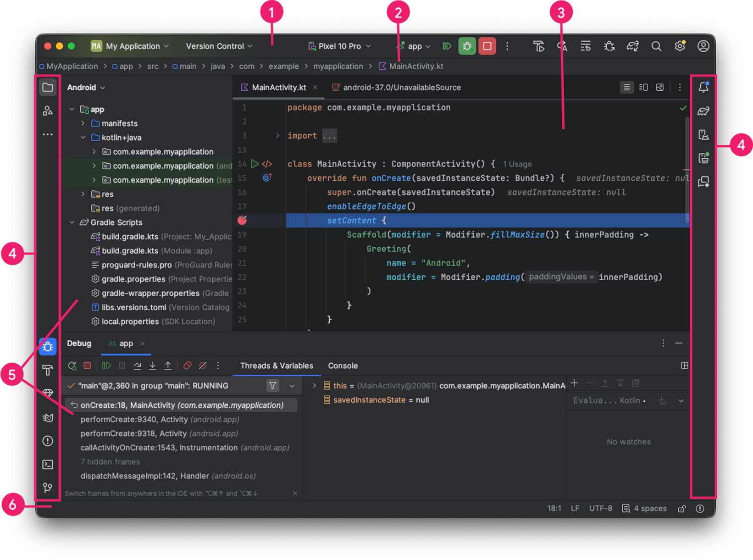The width and height of the screenshot is (753, 560).
Task: Select onCreate:18, MainActivity frame
Action: point(182,405)
